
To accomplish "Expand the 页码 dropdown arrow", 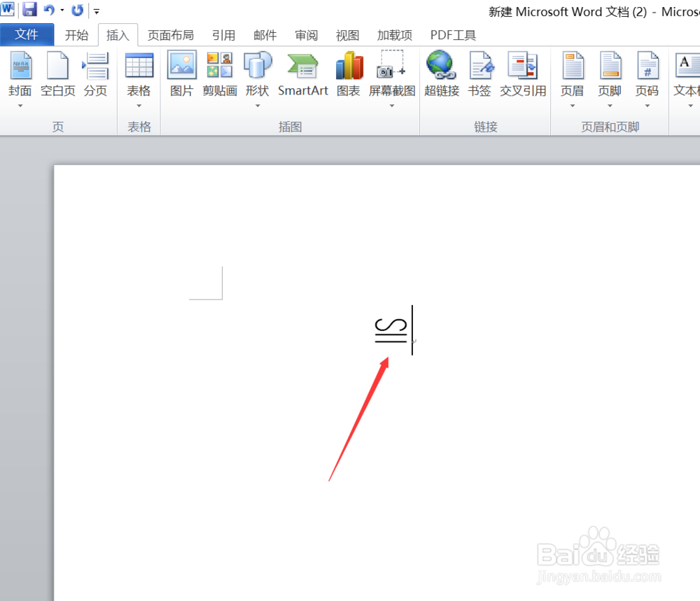I will tap(647, 106).
